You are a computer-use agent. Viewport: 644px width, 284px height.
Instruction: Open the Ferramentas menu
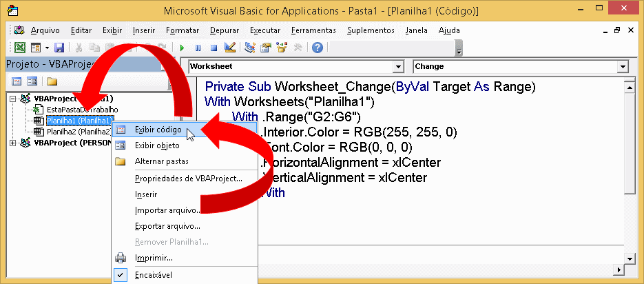pos(314,30)
